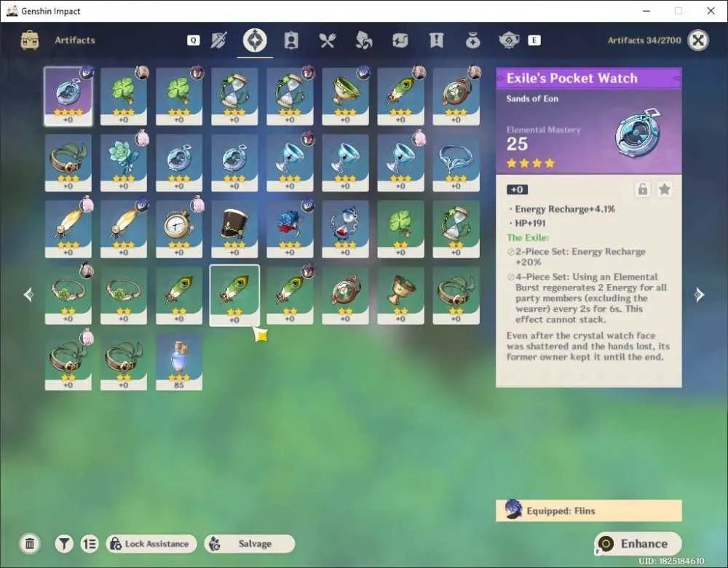Go to the next page arrow
Image resolution: width=728 pixels, height=568 pixels.
[699, 294]
